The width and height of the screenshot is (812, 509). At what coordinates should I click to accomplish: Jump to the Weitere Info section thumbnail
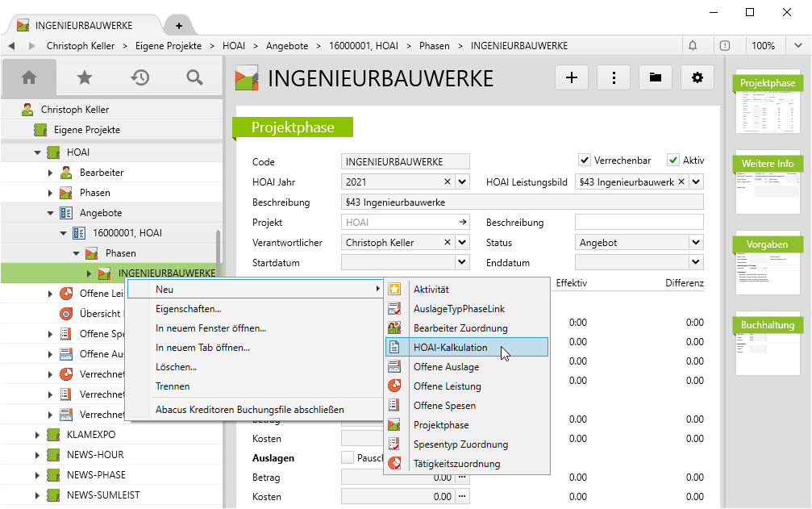coord(768,181)
